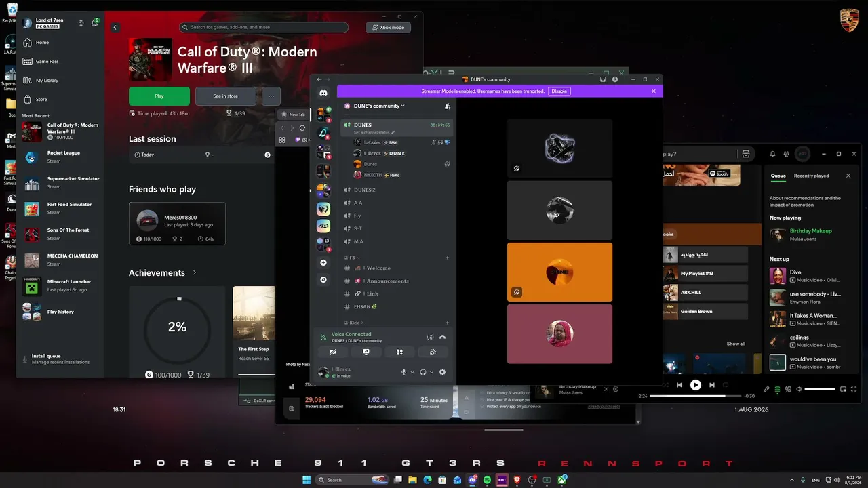Seek within the Spotify playback progress bar

(694, 396)
